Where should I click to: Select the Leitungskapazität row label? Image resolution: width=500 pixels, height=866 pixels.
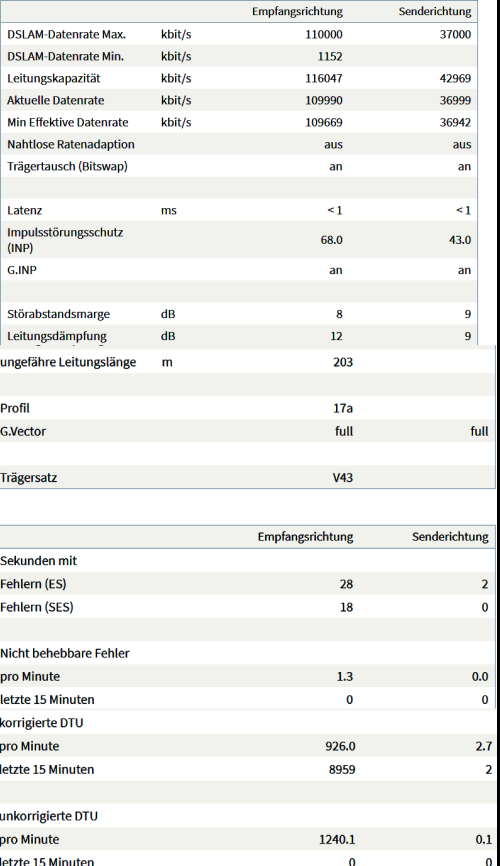(54, 78)
